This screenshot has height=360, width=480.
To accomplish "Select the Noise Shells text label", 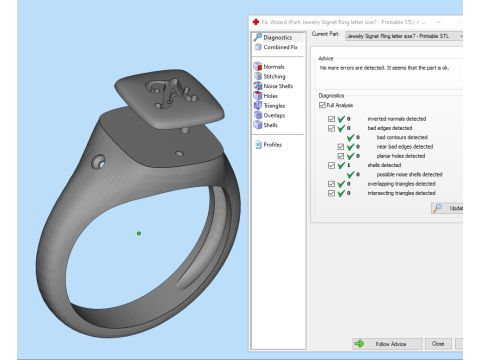I will pos(278,86).
